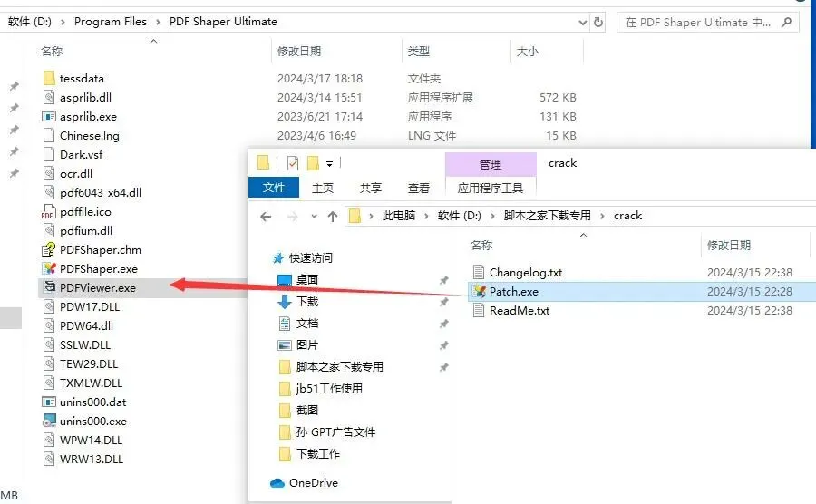Click Program Files in the address bar
The image size is (816, 504).
coord(111,22)
